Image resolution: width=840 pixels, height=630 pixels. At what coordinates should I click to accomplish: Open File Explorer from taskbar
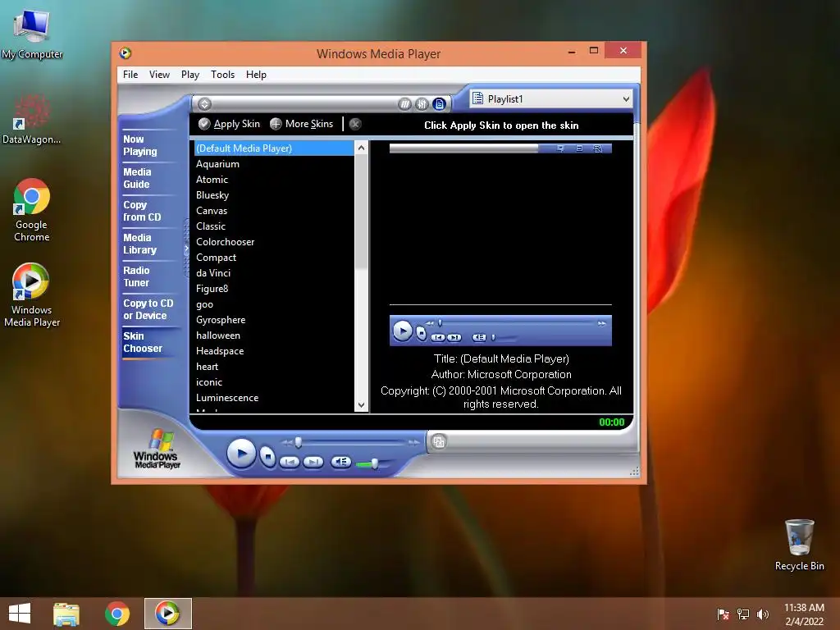pos(66,614)
